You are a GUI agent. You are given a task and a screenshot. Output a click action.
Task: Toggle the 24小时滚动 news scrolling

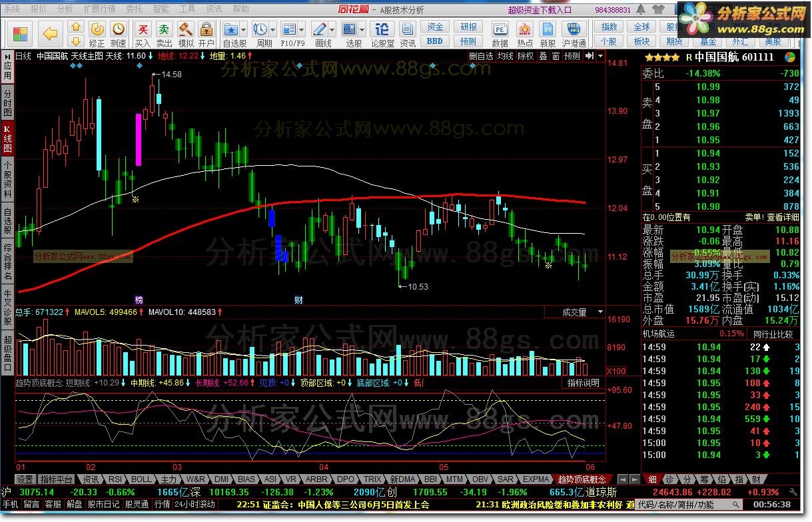pyautogui.click(x=195, y=505)
